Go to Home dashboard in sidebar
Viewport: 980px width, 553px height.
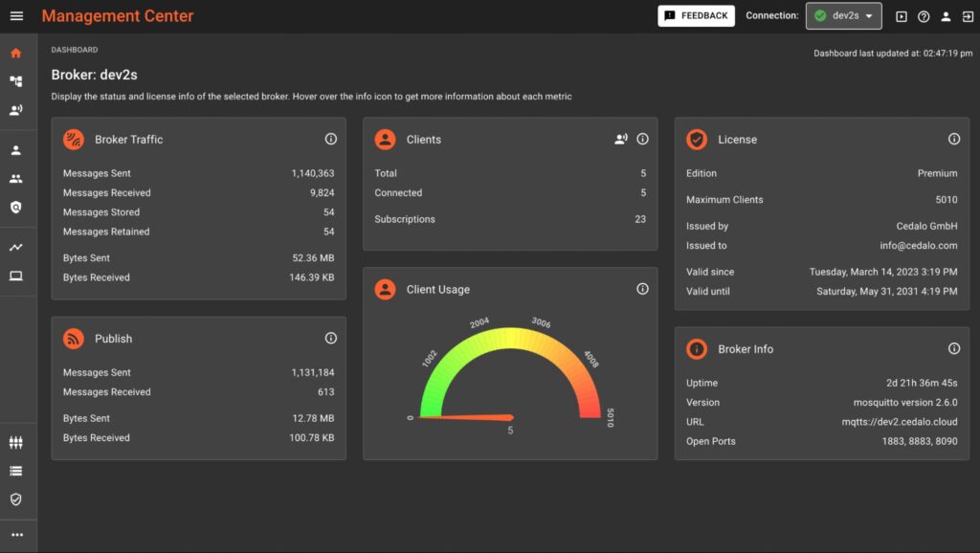click(16, 54)
